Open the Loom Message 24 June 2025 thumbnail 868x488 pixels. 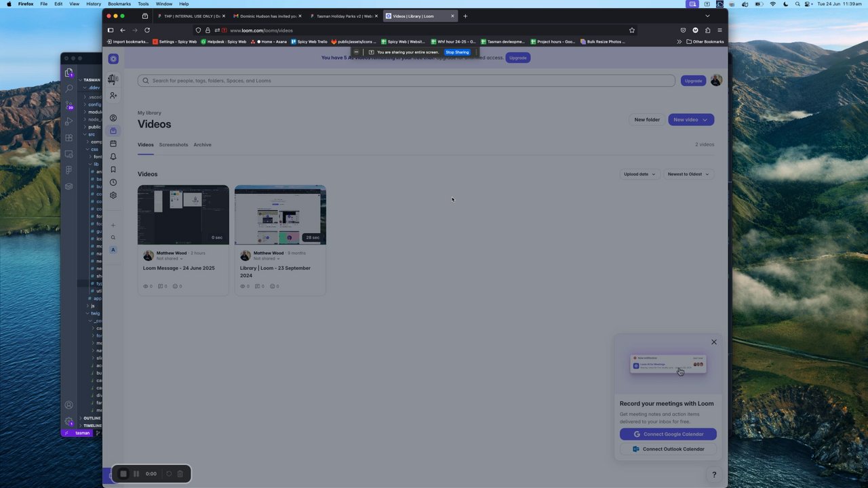(x=183, y=215)
